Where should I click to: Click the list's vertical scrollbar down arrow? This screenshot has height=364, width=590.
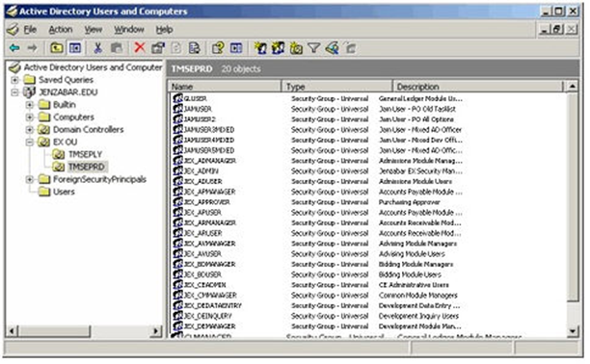point(573,331)
